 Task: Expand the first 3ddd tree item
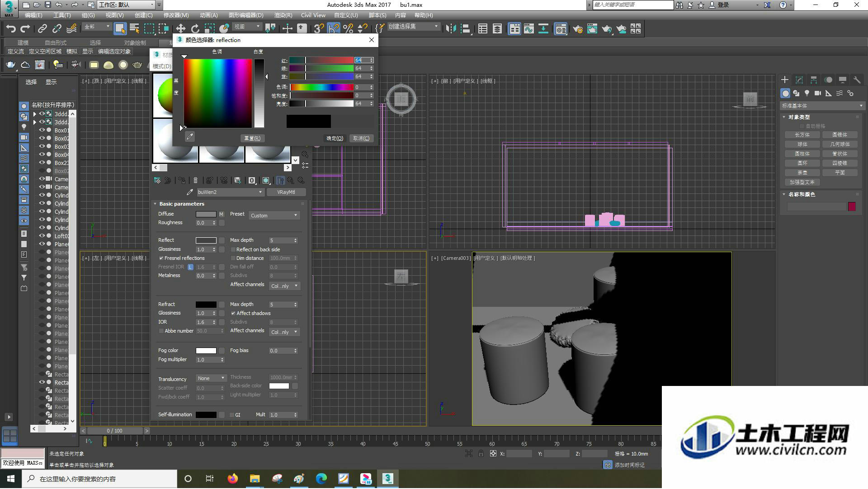35,114
